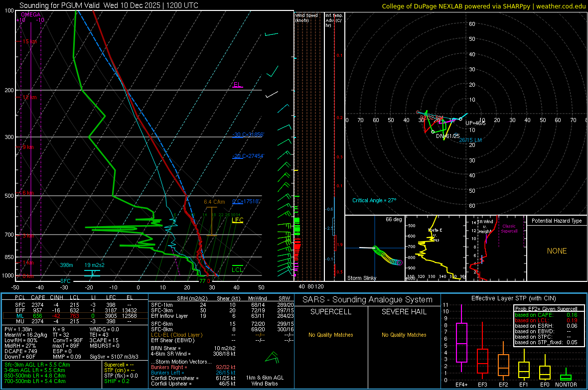Click the 'MeanW = 16.2g/kg' value
Screen dimensions: 588x390
(26, 335)
